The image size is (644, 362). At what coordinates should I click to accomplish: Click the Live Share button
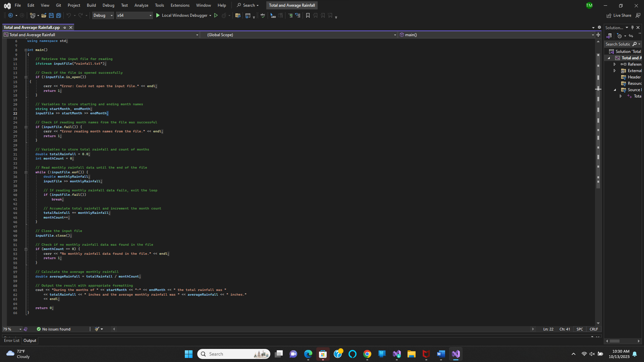(619, 15)
